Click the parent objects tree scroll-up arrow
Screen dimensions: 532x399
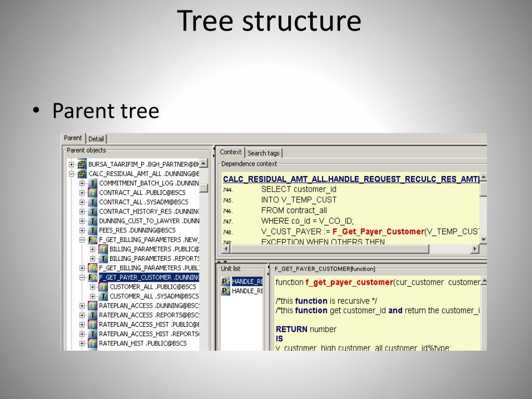point(204,164)
